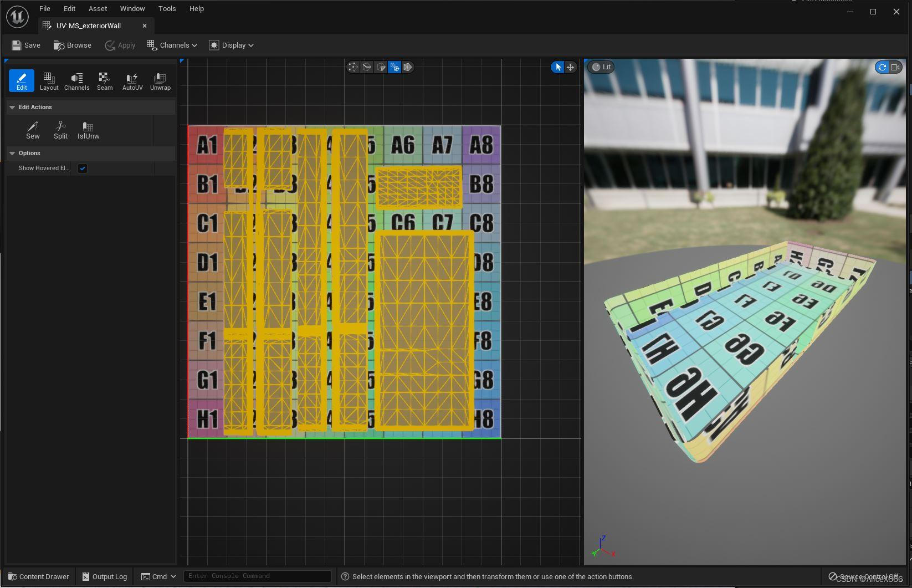Screen dimensions: 912x588
Task: Open the Content Drawer
Action: (38, 576)
